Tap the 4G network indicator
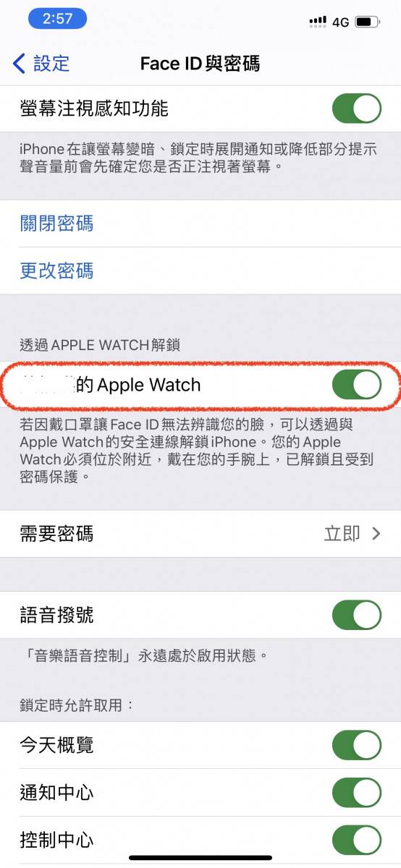The width and height of the screenshot is (401, 868). point(341,22)
